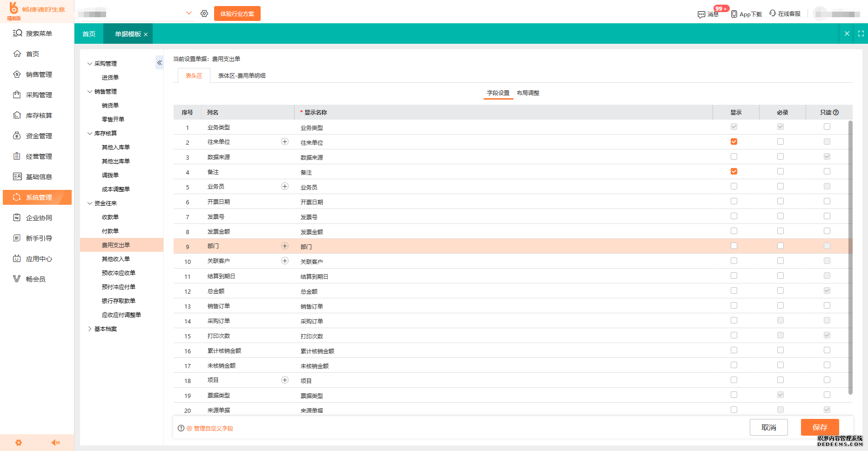Switch to the 布局调整 tab
Viewport: 868px width, 451px height.
[x=528, y=93]
